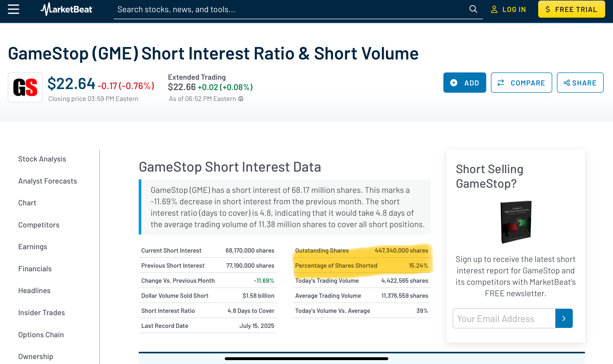613x364 pixels.
Task: Click the ADD button for GameStop
Action: tap(465, 83)
